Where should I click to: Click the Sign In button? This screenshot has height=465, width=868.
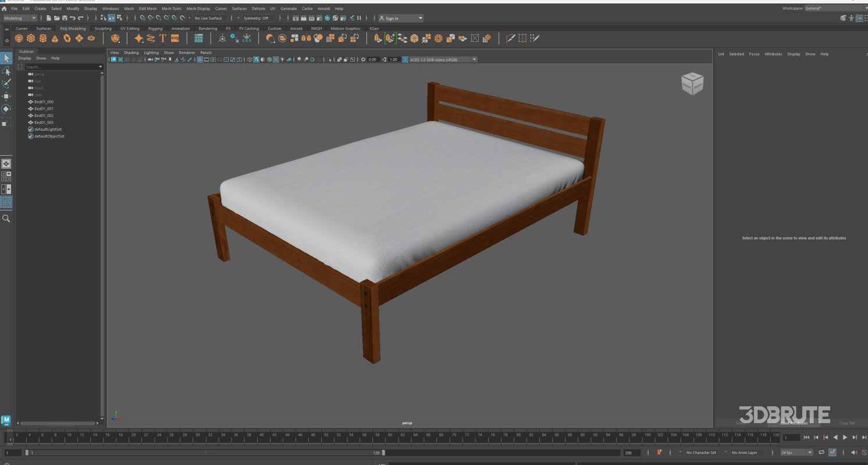point(393,18)
